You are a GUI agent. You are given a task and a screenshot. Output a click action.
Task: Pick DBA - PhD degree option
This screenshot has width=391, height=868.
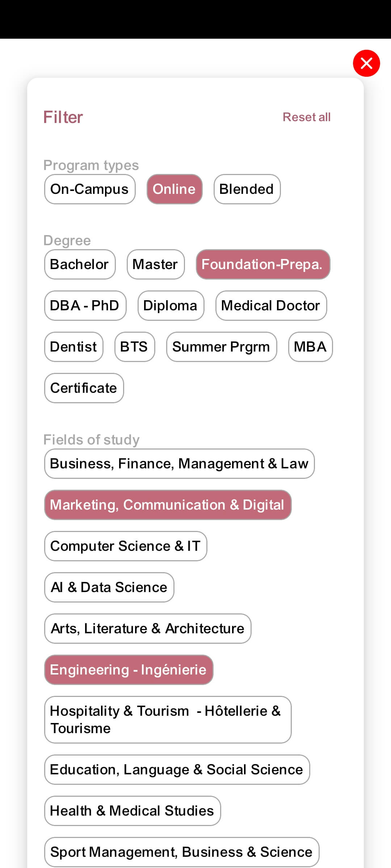85,306
